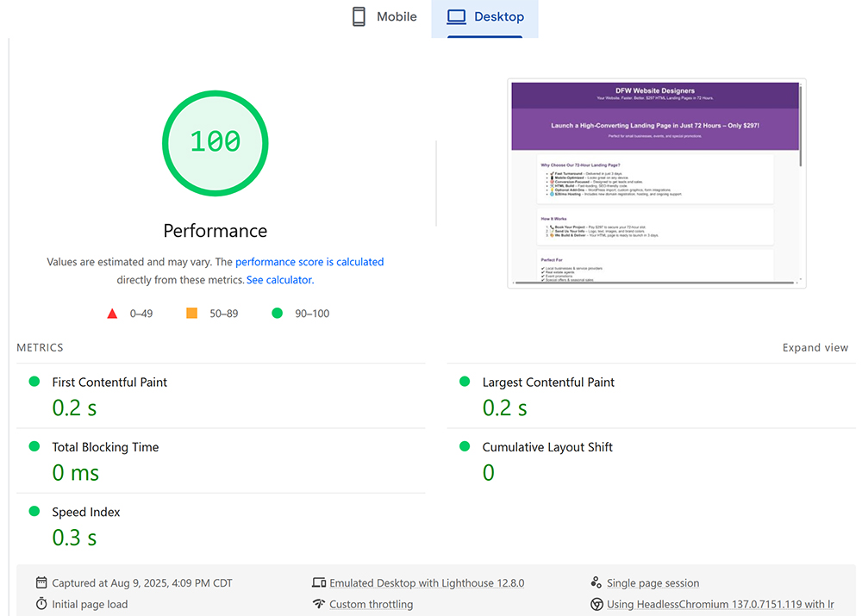Click the Single page session link icon
The width and height of the screenshot is (862, 616).
point(596,582)
